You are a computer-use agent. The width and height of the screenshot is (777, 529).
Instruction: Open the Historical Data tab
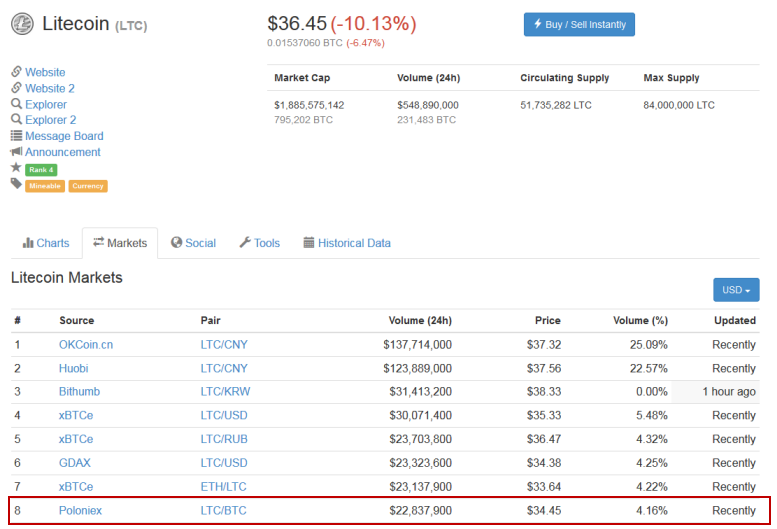347,243
